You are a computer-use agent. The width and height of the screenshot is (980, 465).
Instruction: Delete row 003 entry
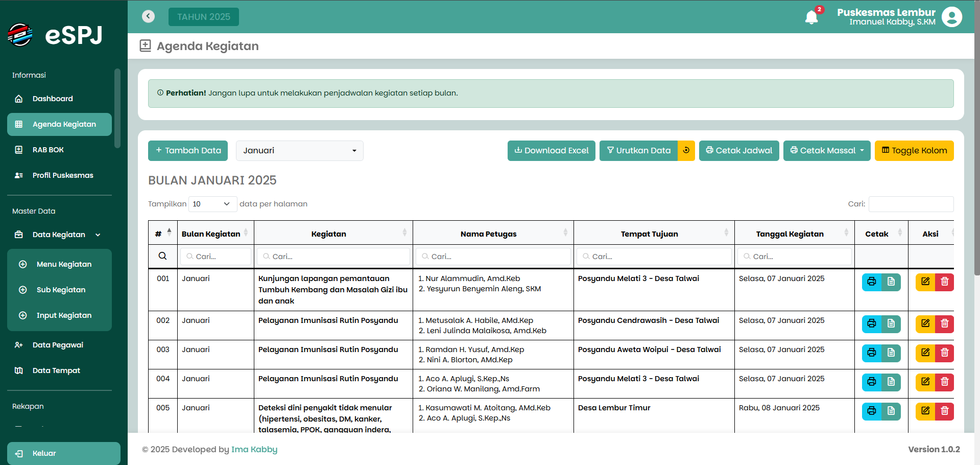pyautogui.click(x=944, y=353)
